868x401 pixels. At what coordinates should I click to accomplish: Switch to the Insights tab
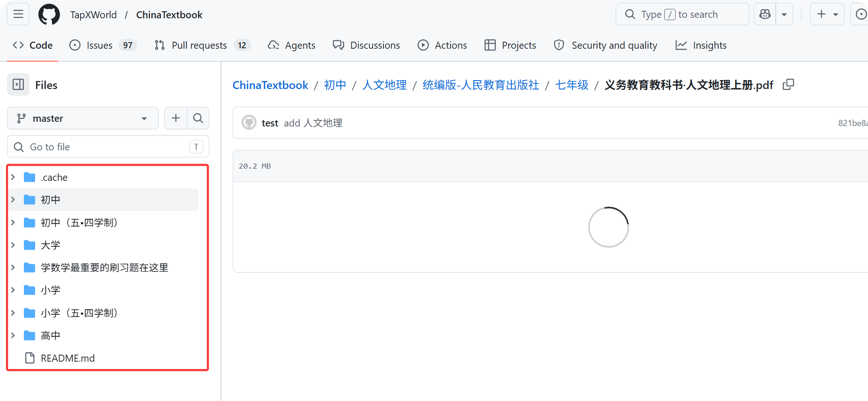(x=701, y=45)
